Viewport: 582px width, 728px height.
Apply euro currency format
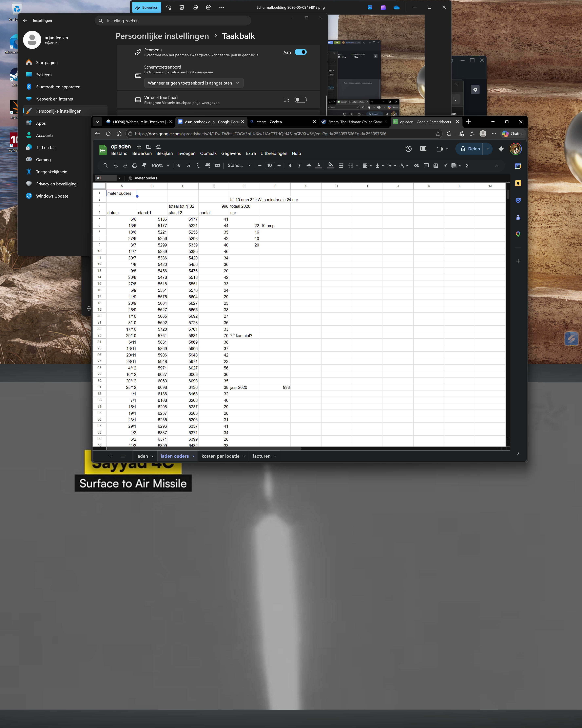pyautogui.click(x=179, y=165)
